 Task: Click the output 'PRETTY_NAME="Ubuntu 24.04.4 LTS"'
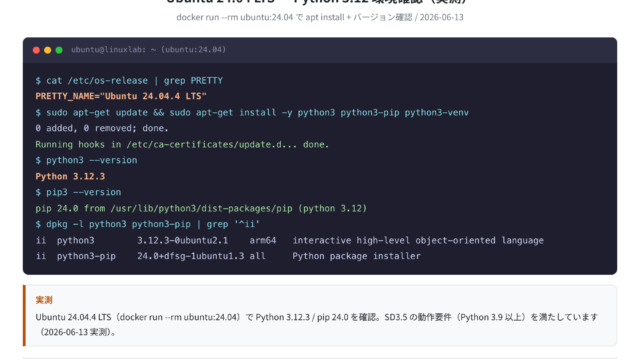(121, 96)
